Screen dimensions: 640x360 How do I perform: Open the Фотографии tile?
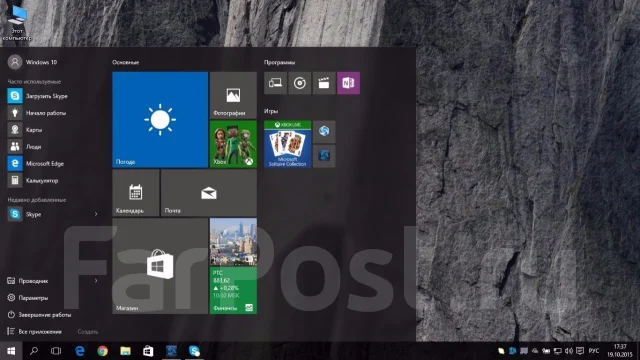[x=233, y=95]
